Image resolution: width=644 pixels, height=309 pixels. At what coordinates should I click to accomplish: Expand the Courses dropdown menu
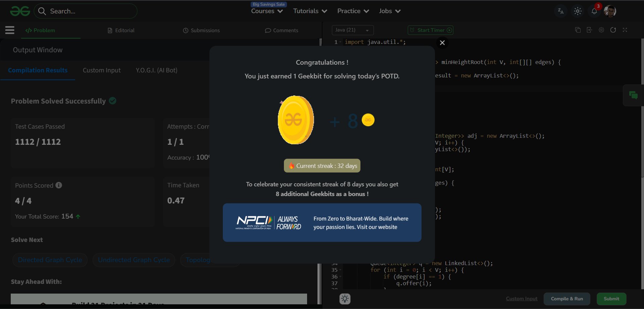pyautogui.click(x=267, y=11)
